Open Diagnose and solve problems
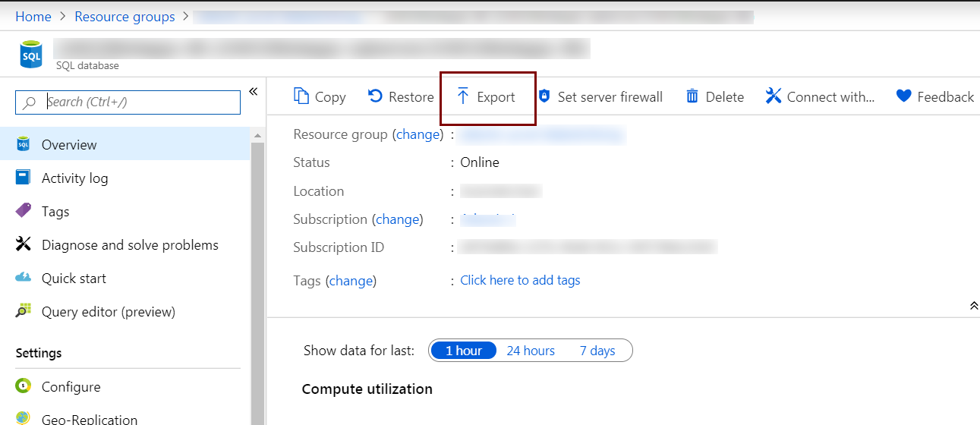The image size is (980, 425). (130, 245)
